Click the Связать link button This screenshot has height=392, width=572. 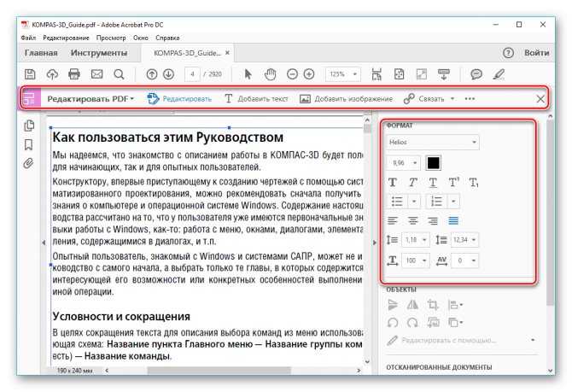click(424, 98)
